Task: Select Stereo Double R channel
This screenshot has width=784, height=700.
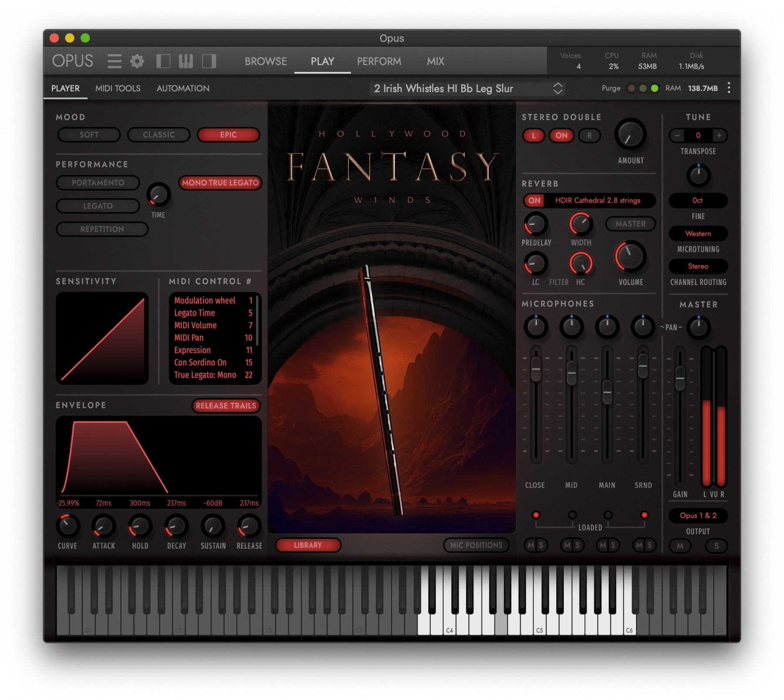Action: [x=589, y=135]
